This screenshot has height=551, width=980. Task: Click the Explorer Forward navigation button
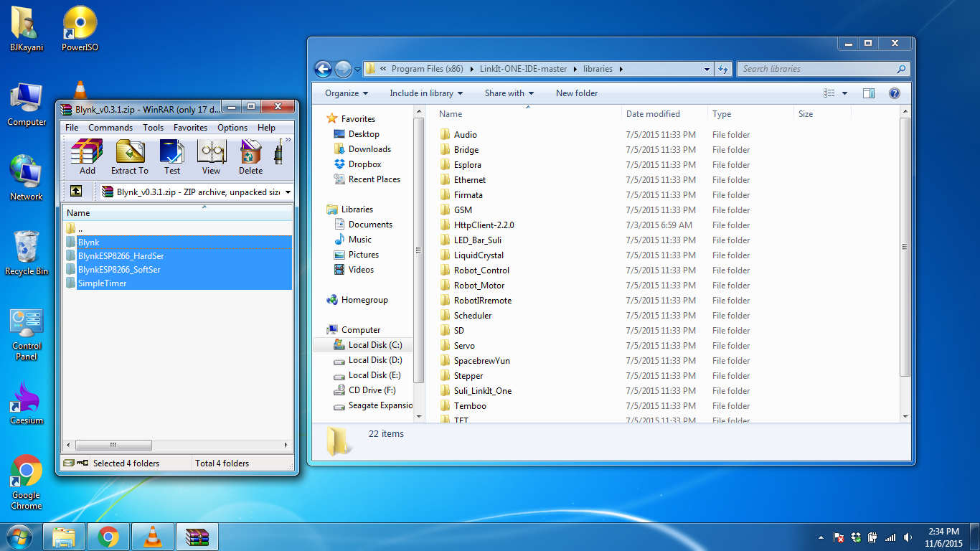click(343, 69)
